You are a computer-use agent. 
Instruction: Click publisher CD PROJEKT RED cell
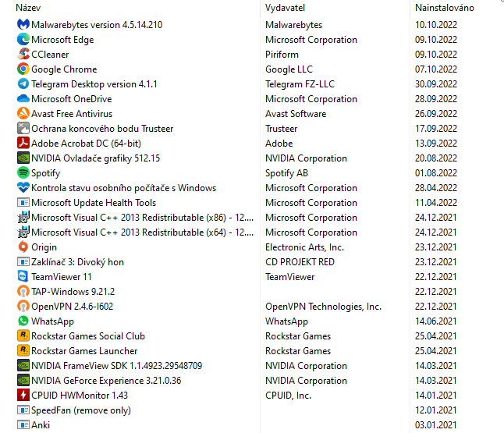coord(300,261)
